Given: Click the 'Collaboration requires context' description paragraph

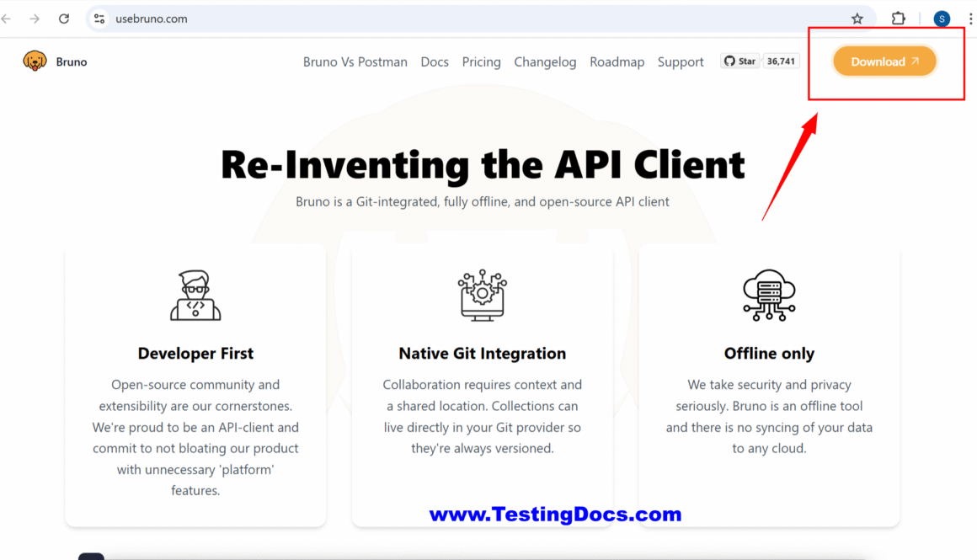Looking at the screenshot, I should coord(483,416).
